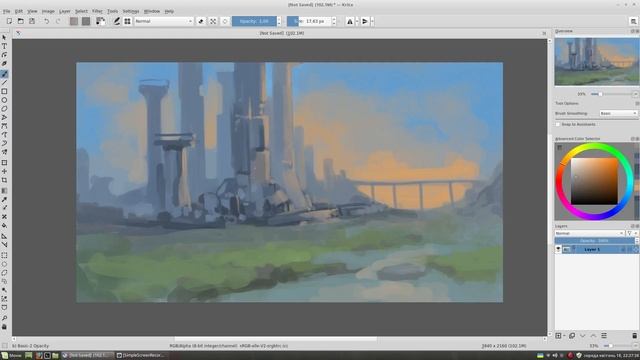Open the taskbar Menu button
The height and width of the screenshot is (360, 640).
point(11,356)
